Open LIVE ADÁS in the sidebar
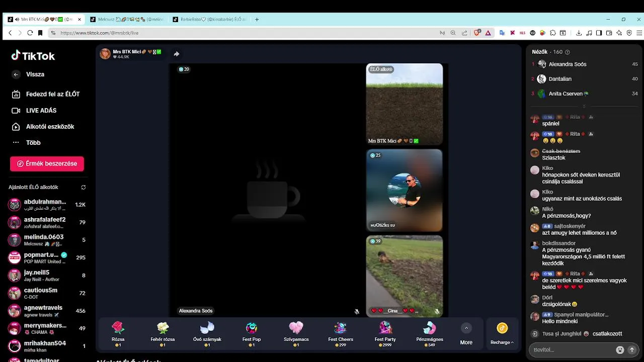This screenshot has width=644, height=362. point(34,110)
